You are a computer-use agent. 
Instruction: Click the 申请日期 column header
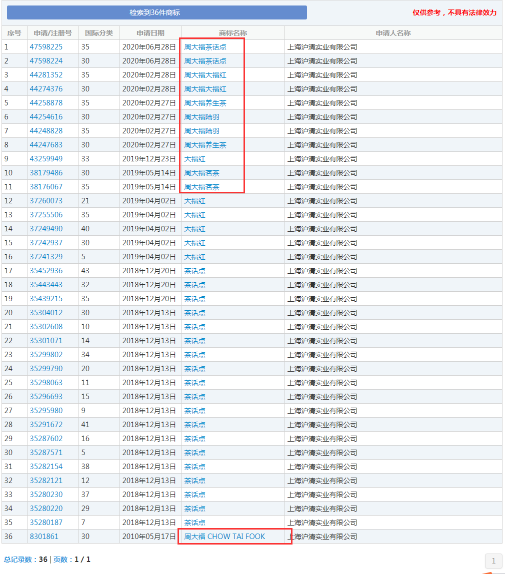pos(151,33)
